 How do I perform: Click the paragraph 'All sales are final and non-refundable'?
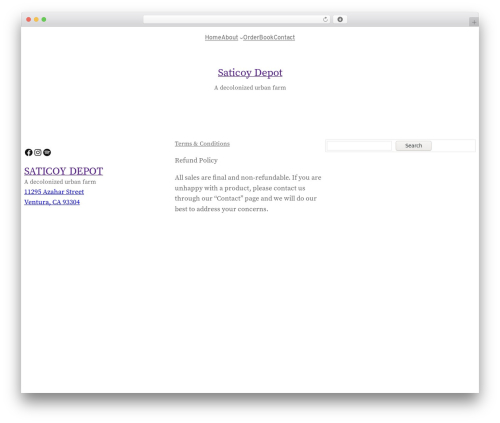point(248,193)
